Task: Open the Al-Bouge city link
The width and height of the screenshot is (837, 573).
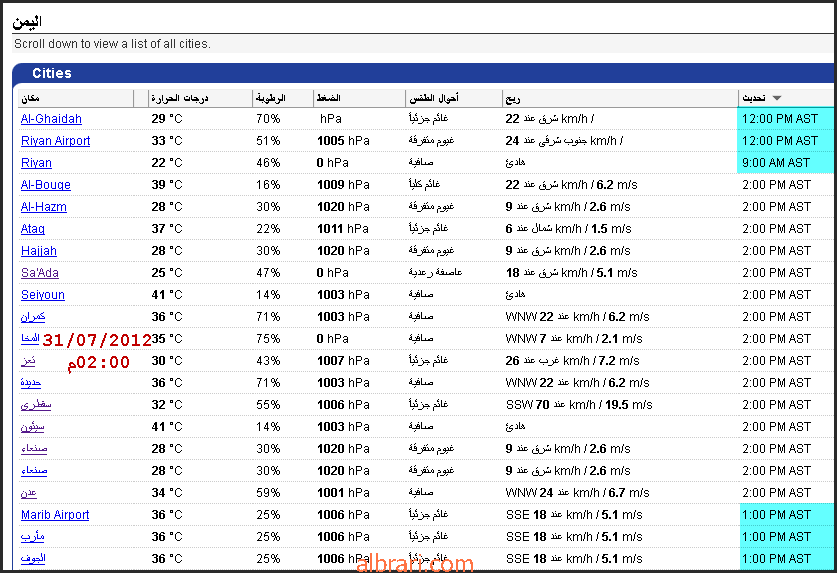Action: click(x=45, y=185)
